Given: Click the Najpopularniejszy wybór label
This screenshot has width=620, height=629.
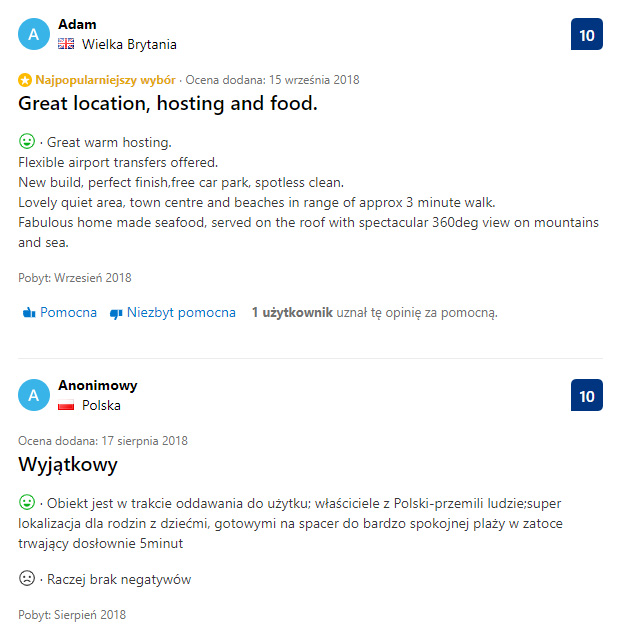Looking at the screenshot, I should pyautogui.click(x=105, y=80).
